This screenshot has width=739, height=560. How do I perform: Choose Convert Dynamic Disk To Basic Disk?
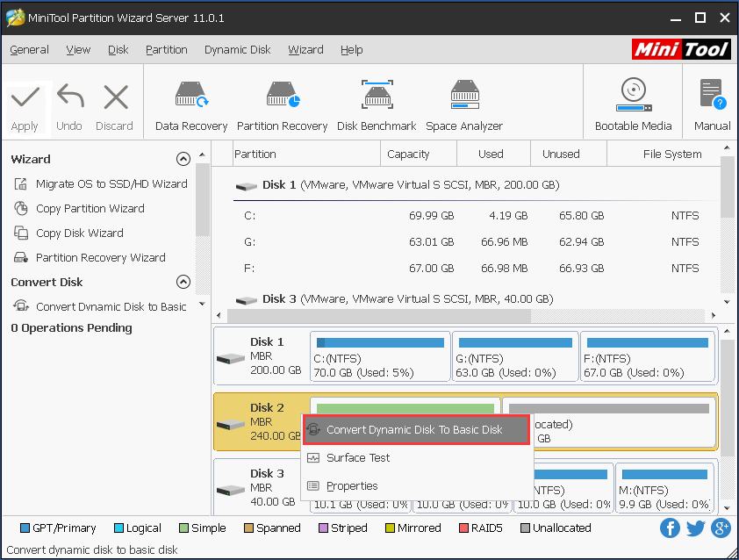(x=416, y=429)
